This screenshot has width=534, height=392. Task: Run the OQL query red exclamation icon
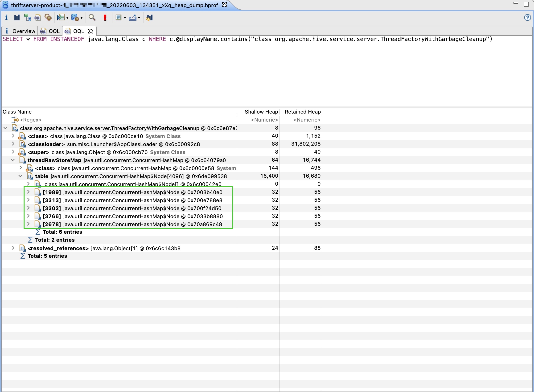[x=105, y=18]
